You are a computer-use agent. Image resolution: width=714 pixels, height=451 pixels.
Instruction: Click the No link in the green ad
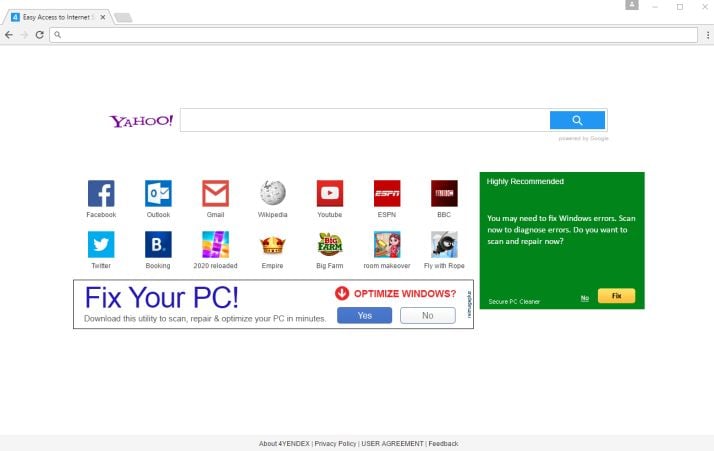coord(585,298)
